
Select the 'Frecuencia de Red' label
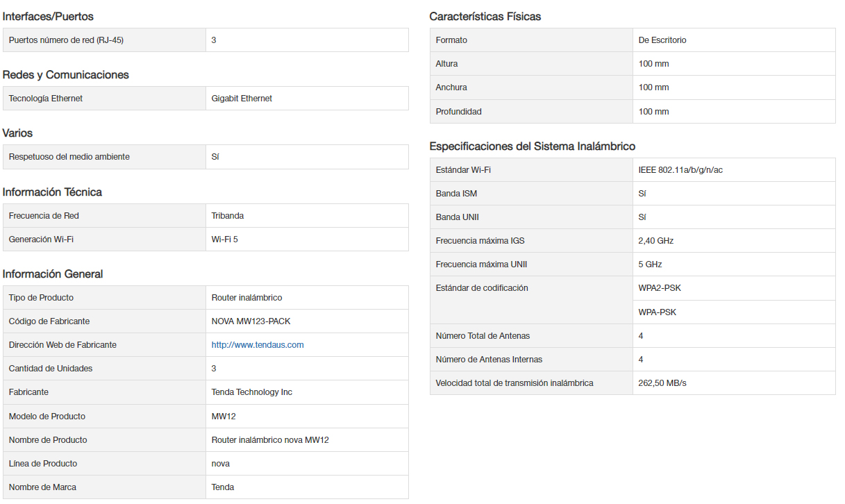tap(44, 216)
